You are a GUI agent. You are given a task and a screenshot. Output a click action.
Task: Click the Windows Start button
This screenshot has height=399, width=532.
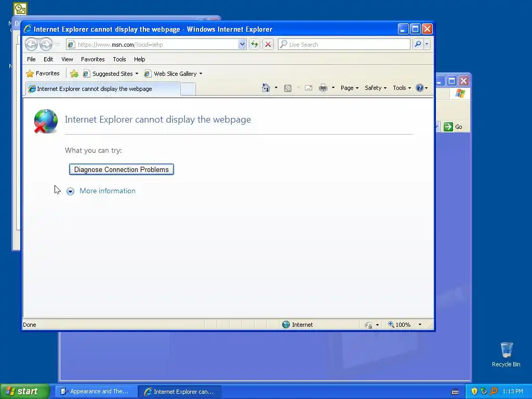(24, 391)
